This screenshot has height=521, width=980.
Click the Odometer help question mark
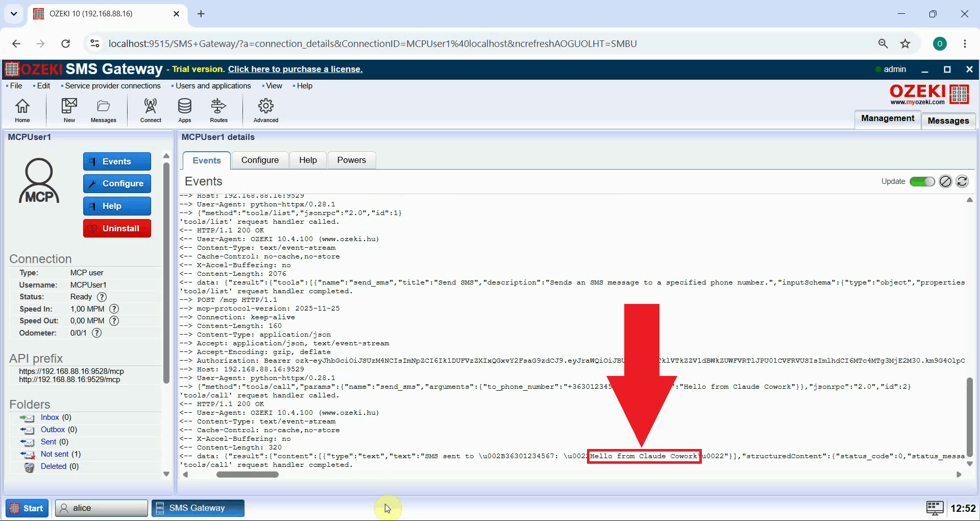(97, 333)
